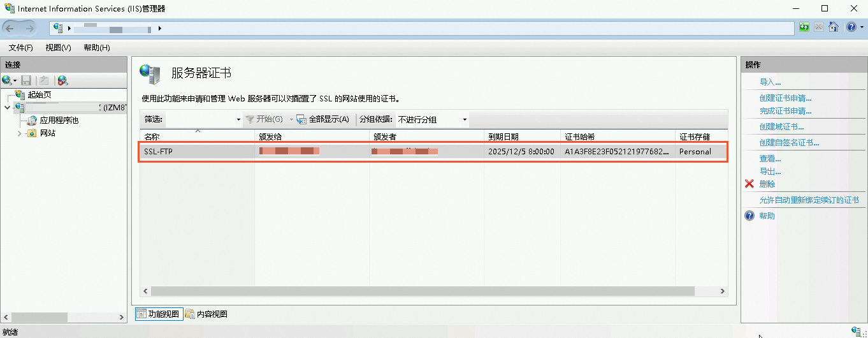Click inside the 筛选 filter input field
Image resolution: width=868 pixels, height=338 pixels.
pyautogui.click(x=199, y=119)
